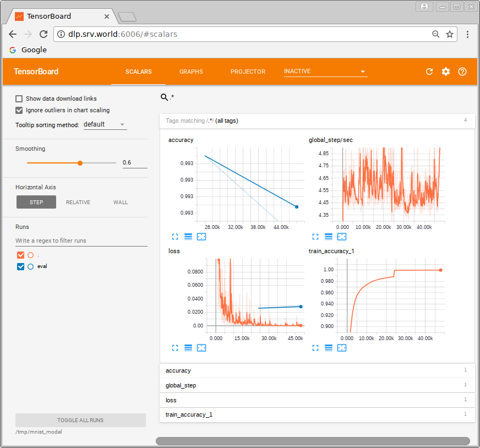This screenshot has height=448, width=480.
Task: View site information icon in address bar
Action: 61,34
